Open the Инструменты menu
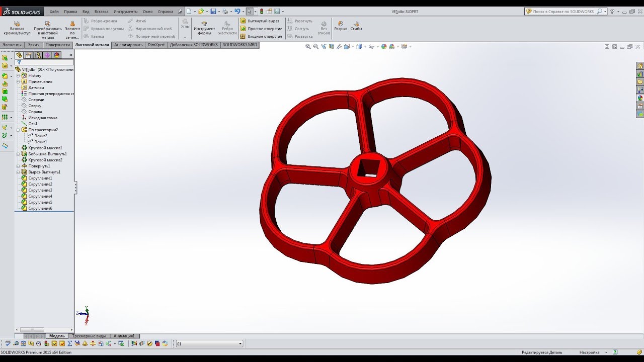The height and width of the screenshot is (362, 644). tap(125, 12)
